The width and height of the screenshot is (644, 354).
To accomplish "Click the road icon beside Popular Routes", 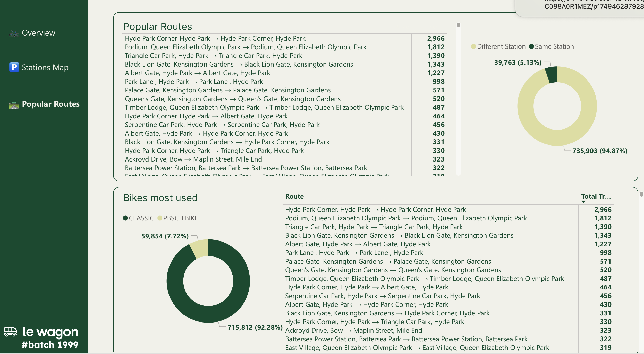I will click(x=14, y=104).
